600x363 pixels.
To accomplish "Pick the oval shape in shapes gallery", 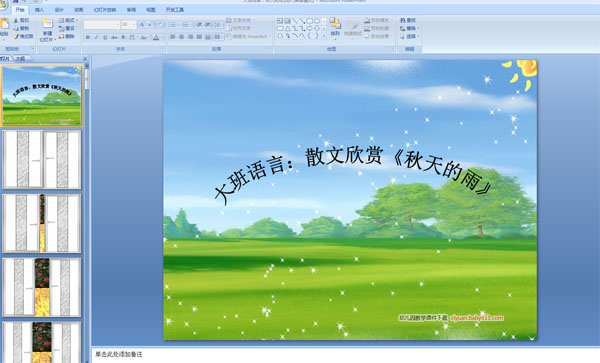I will point(317,21).
